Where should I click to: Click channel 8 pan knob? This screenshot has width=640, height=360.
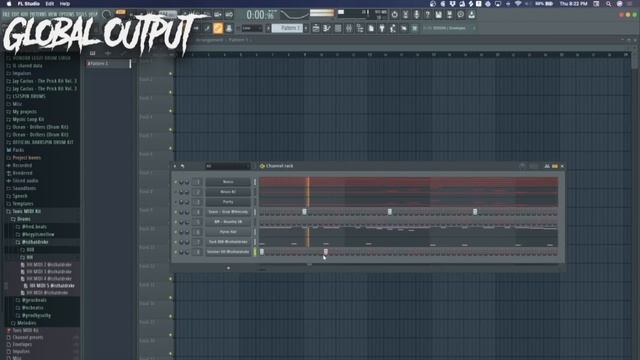[182, 252]
